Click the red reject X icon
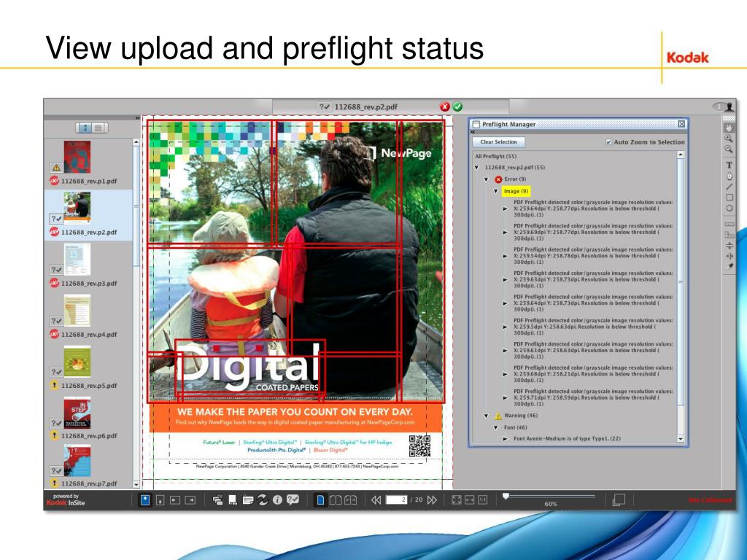This screenshot has width=747, height=560. (444, 106)
